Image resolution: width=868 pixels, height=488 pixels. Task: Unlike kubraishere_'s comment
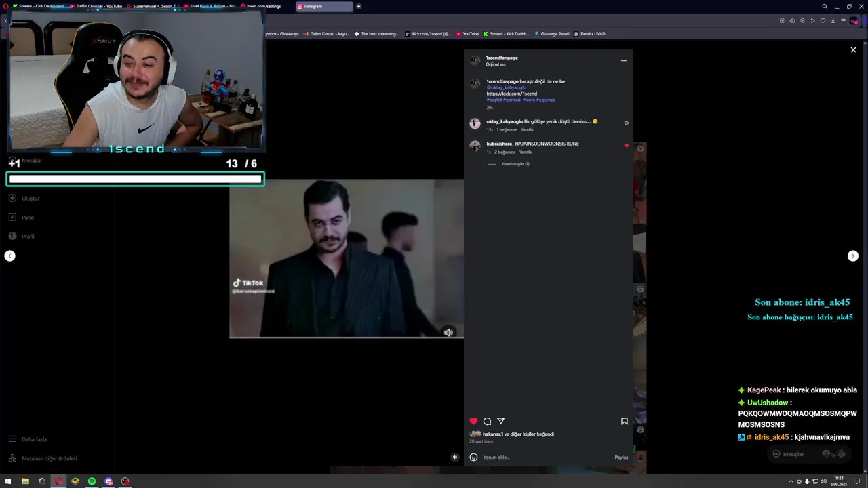coord(626,146)
